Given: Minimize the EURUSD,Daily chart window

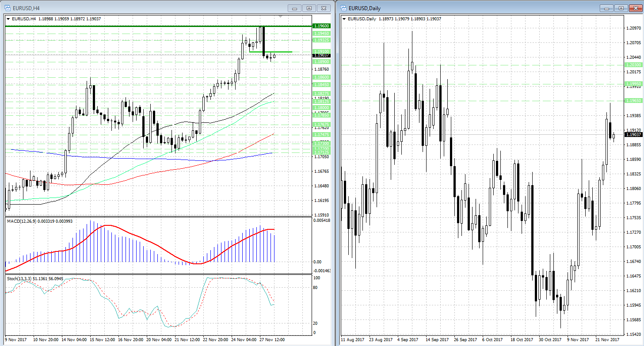Looking at the screenshot, I should click(x=606, y=8).
